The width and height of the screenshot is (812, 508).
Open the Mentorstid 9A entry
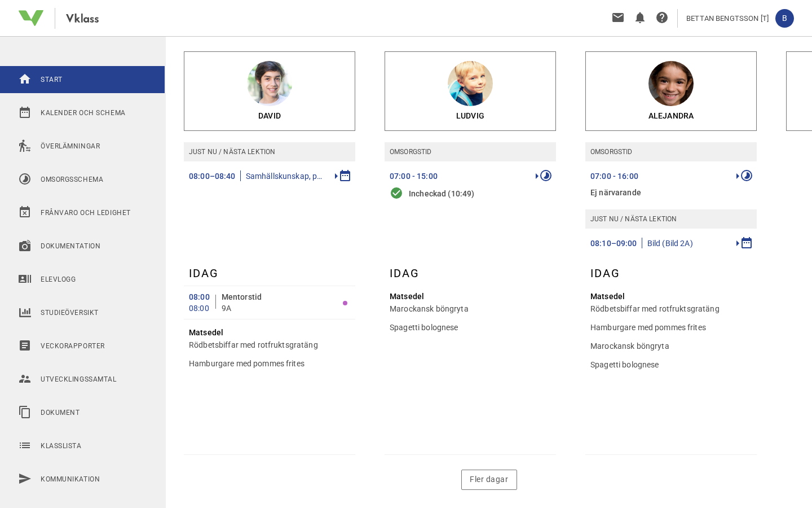pyautogui.click(x=270, y=303)
